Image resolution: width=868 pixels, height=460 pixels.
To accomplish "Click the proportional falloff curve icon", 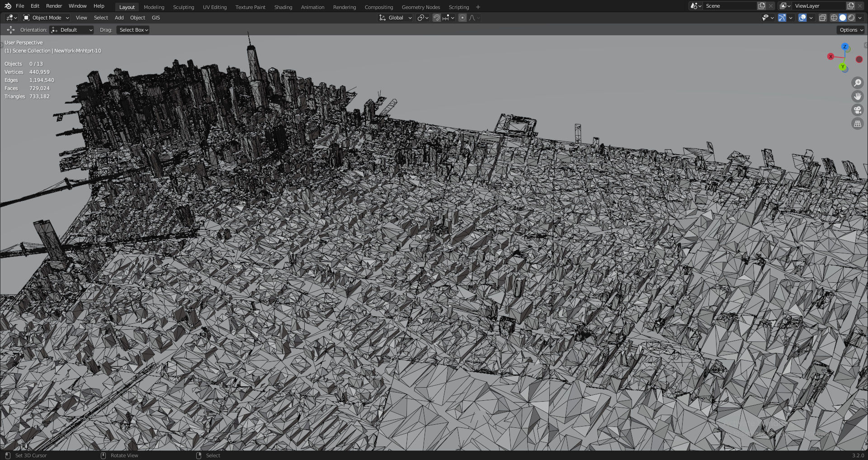I will point(472,18).
